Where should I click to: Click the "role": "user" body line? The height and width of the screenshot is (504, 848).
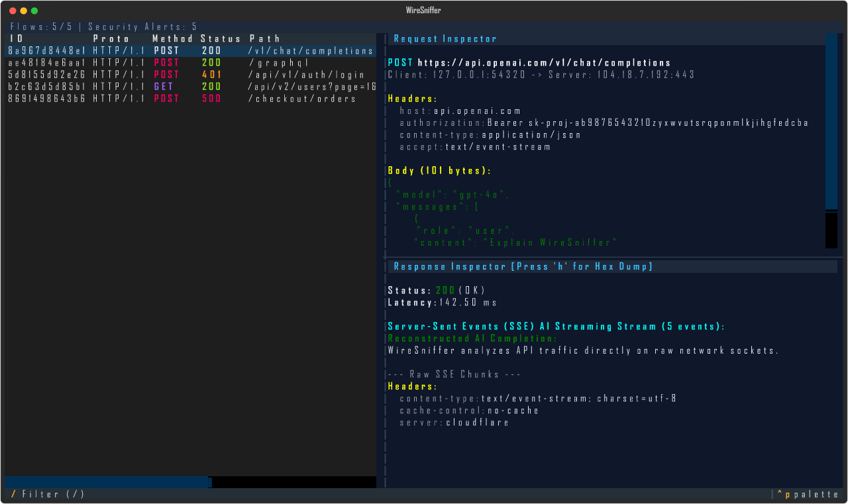[465, 230]
